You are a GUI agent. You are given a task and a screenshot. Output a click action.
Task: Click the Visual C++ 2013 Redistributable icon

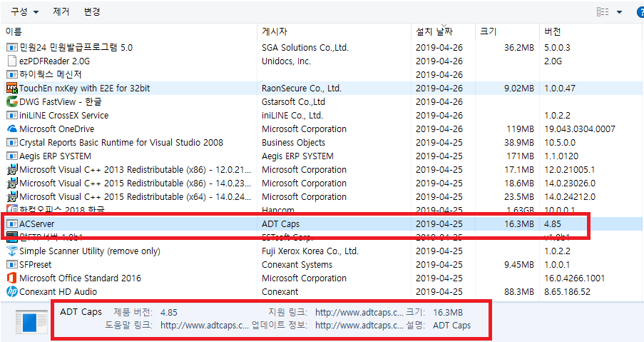click(12, 170)
